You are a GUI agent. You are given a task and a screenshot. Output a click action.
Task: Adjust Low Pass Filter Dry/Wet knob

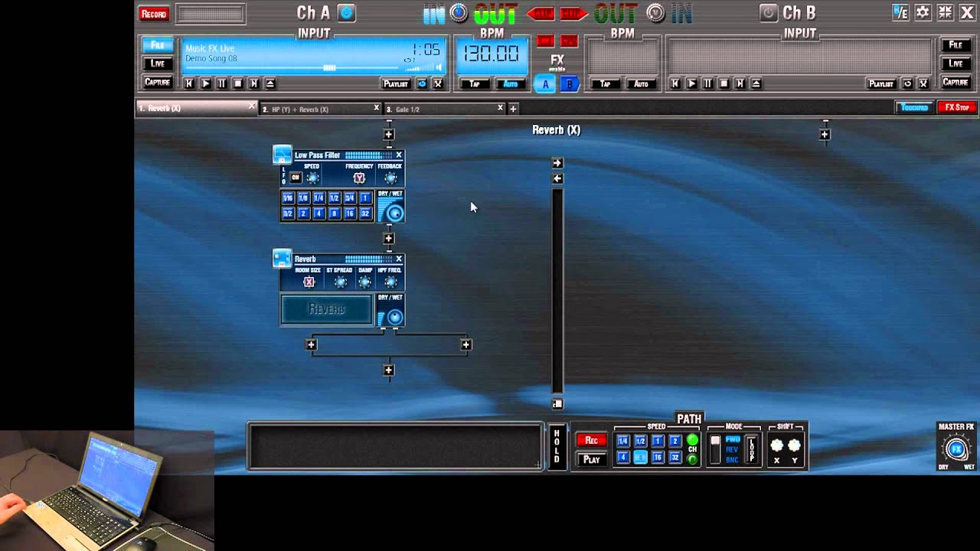coord(394,213)
